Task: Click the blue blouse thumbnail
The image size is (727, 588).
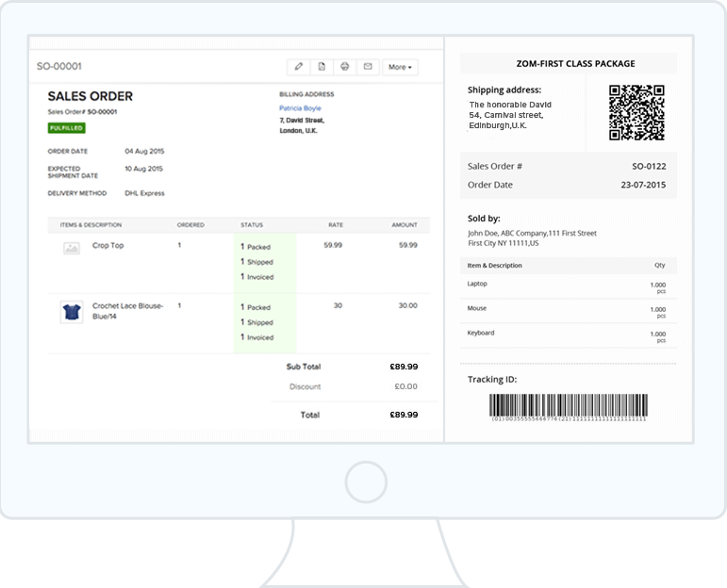Action: point(72,312)
